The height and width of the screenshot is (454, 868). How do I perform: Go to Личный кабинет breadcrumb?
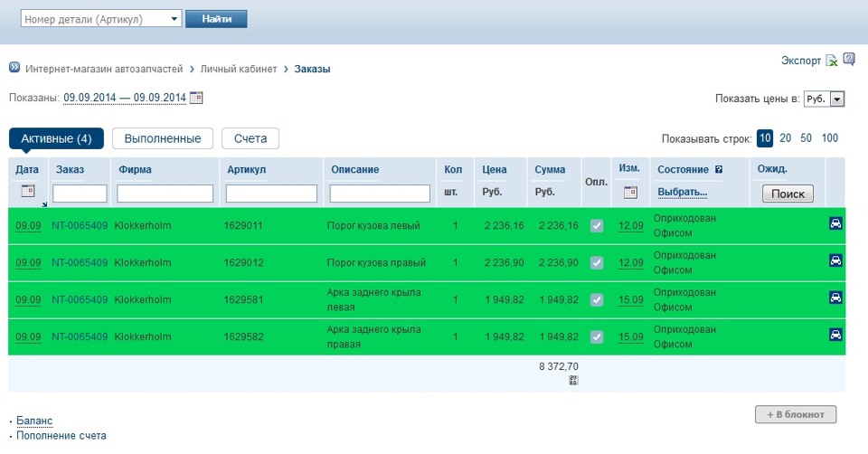239,69
